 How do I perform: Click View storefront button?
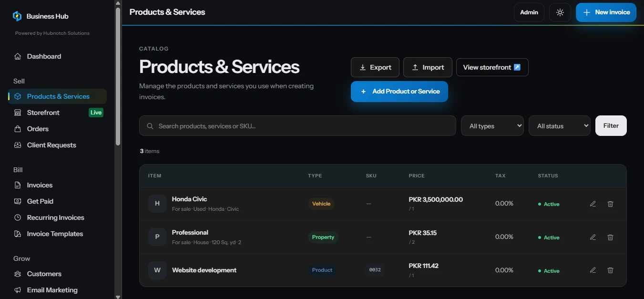tap(492, 67)
